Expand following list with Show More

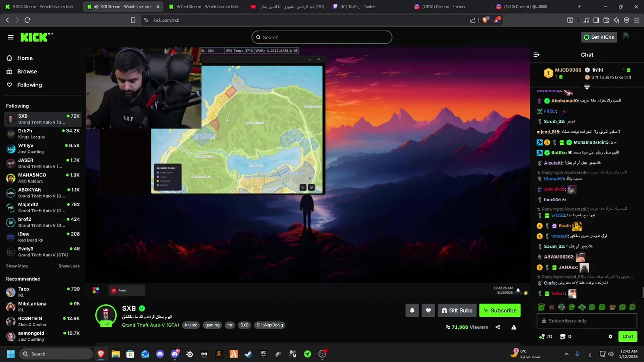[x=17, y=266]
